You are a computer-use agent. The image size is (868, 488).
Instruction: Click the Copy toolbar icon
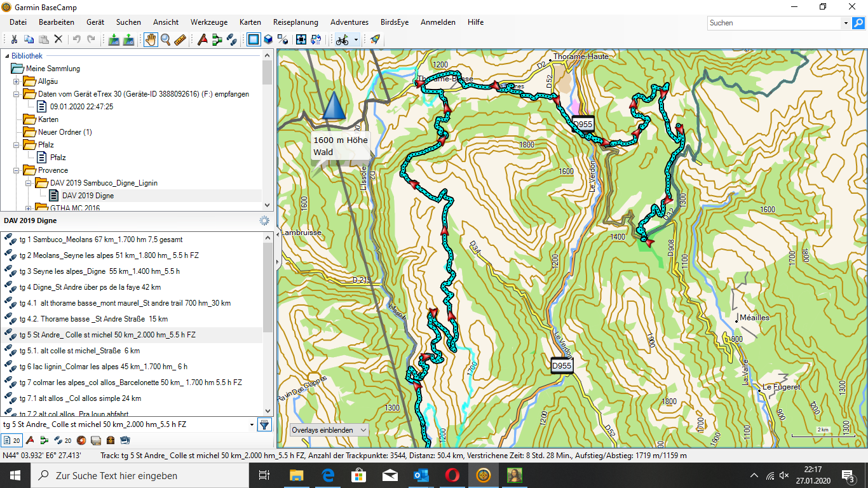(x=29, y=39)
